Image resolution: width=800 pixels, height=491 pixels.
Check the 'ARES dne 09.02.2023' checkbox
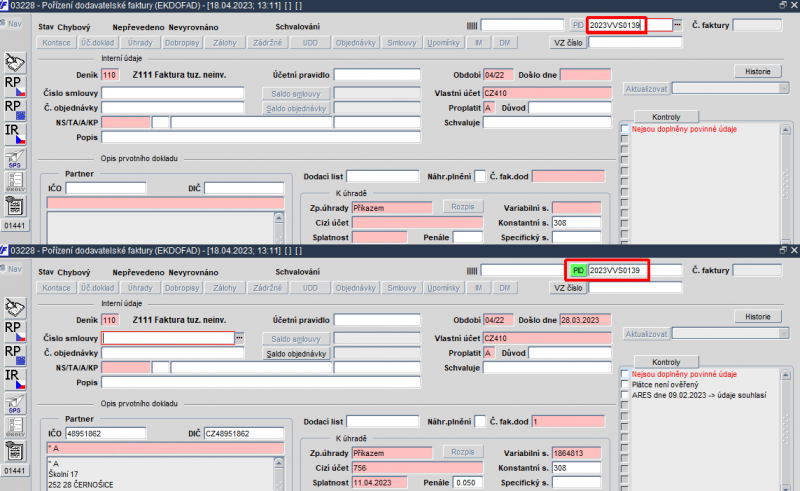(624, 395)
